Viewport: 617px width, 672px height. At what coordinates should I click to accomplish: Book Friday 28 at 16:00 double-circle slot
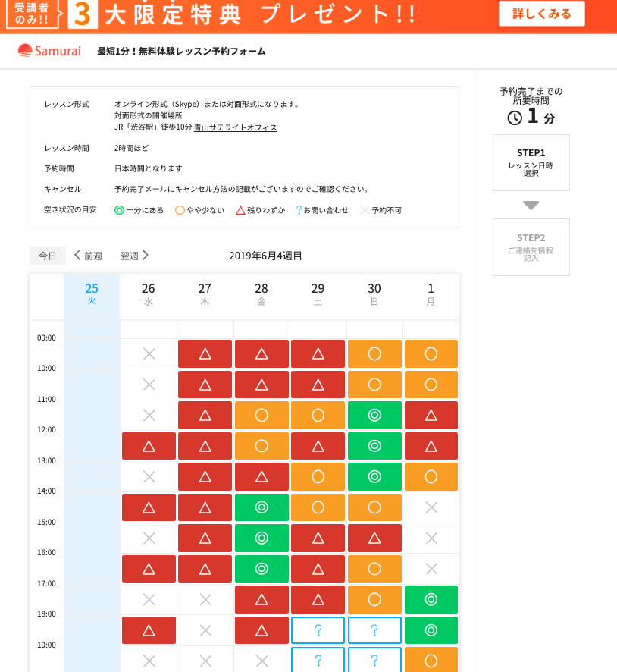point(262,569)
